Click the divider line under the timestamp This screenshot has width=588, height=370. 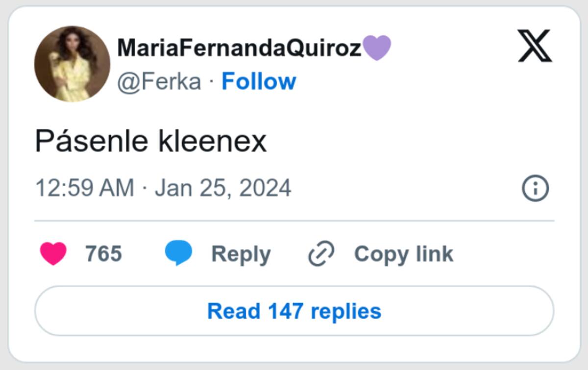(x=294, y=221)
